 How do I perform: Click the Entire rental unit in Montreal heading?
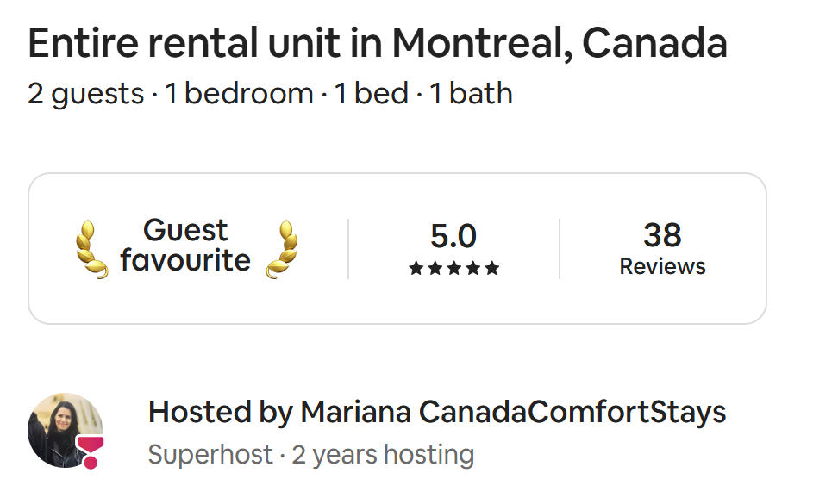[x=378, y=43]
